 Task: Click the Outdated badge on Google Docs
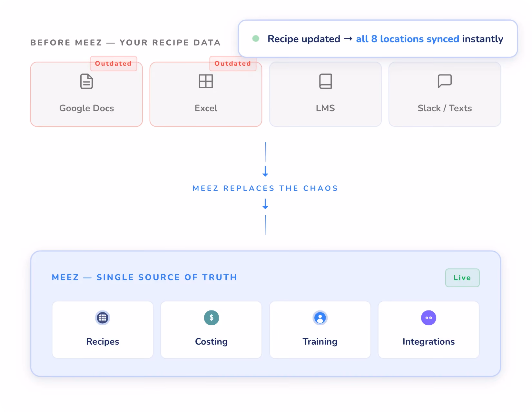tap(113, 64)
